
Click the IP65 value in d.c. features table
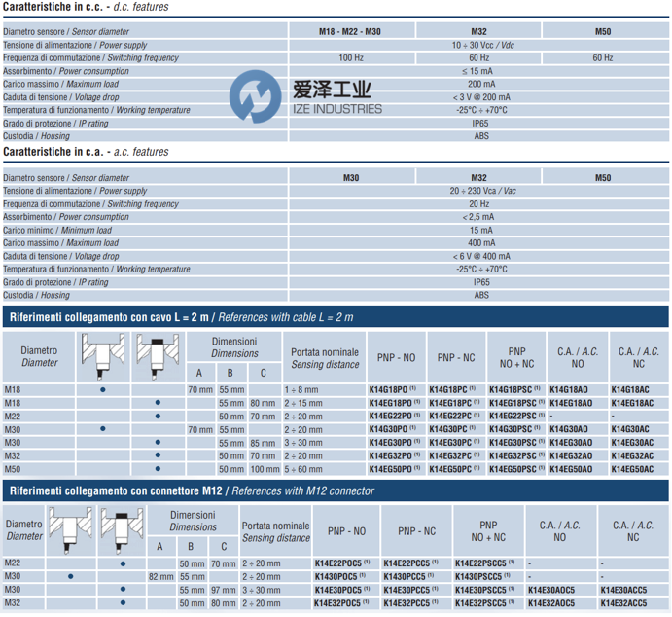480,124
